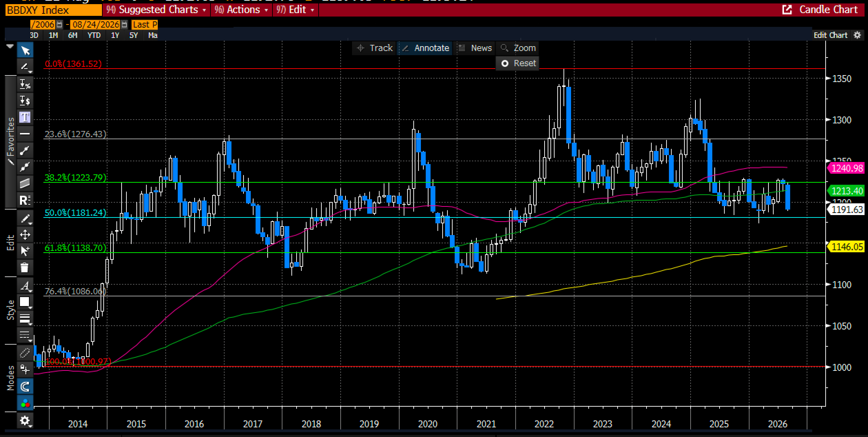The width and height of the screenshot is (868, 437).
Task: Select the 38.2%(1223.79) Fibonacci label
Action: pos(76,177)
